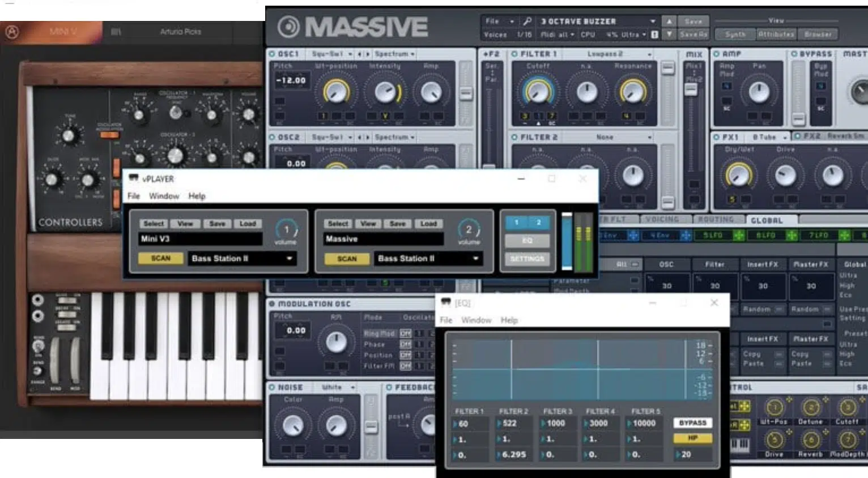Click Save As button in Massive
Viewport: 868px width, 478px height.
point(693,35)
